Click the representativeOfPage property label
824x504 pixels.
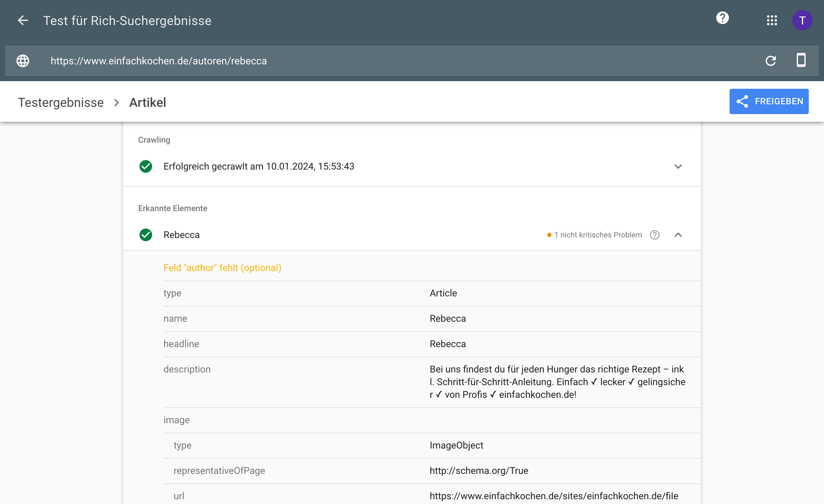click(219, 471)
